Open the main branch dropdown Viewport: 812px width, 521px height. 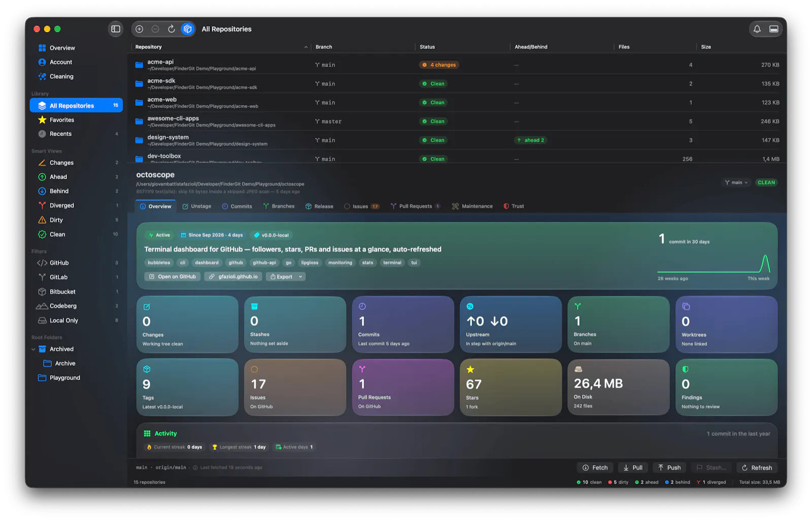point(736,182)
